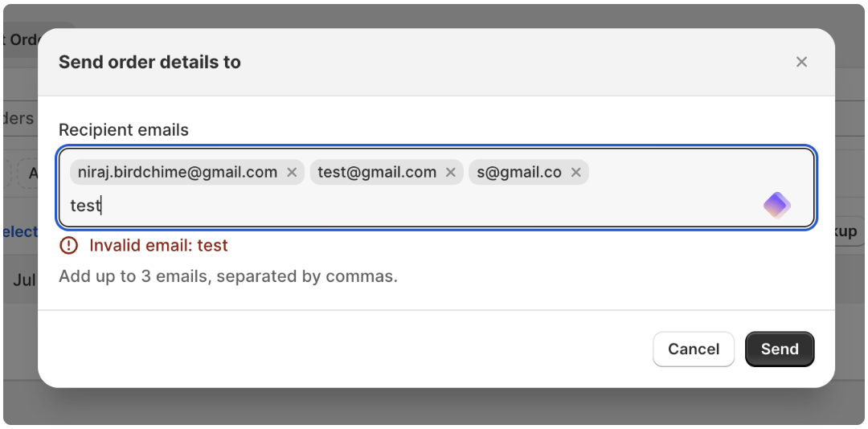The height and width of the screenshot is (429, 868).
Task: Select the s@gmail.co email chip
Action: [x=519, y=173]
